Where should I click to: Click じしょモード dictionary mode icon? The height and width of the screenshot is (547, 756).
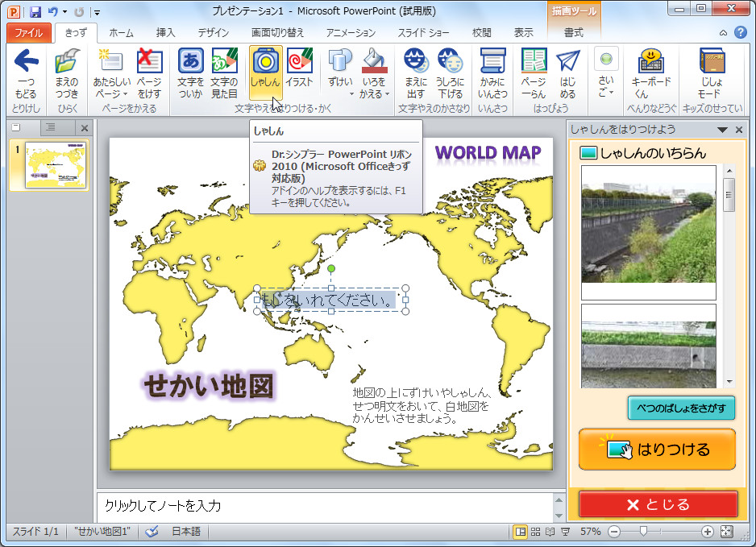(x=711, y=71)
